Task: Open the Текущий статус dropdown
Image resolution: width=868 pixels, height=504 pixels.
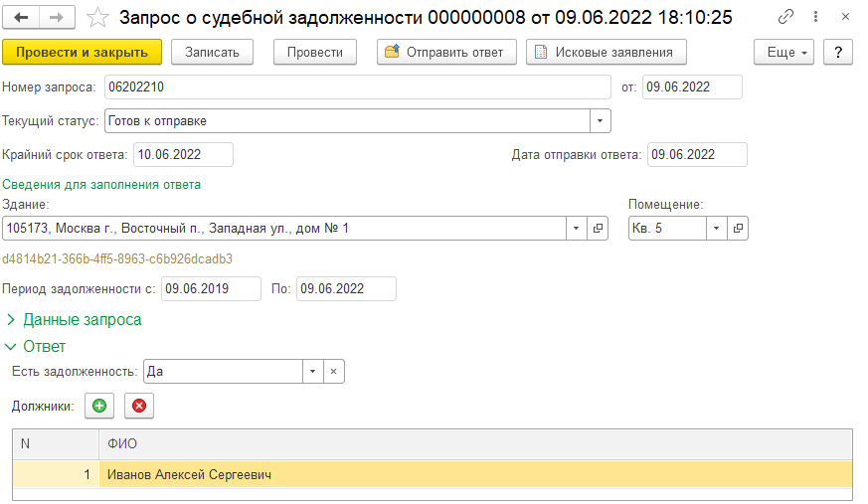Action: coord(600,121)
